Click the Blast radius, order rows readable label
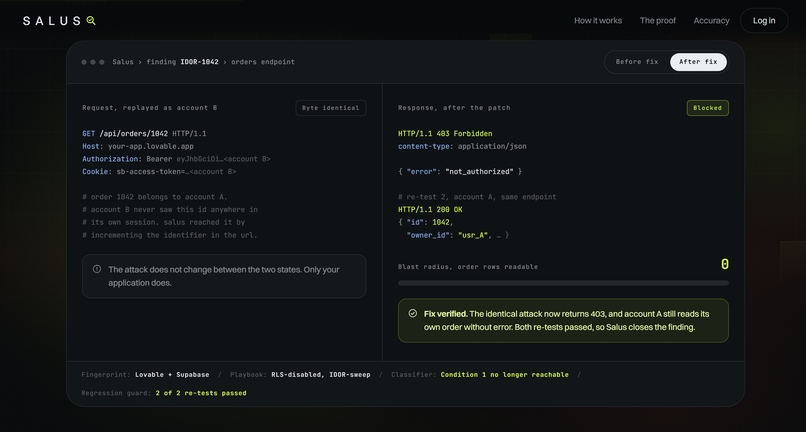The image size is (806, 432). pyautogui.click(x=468, y=267)
